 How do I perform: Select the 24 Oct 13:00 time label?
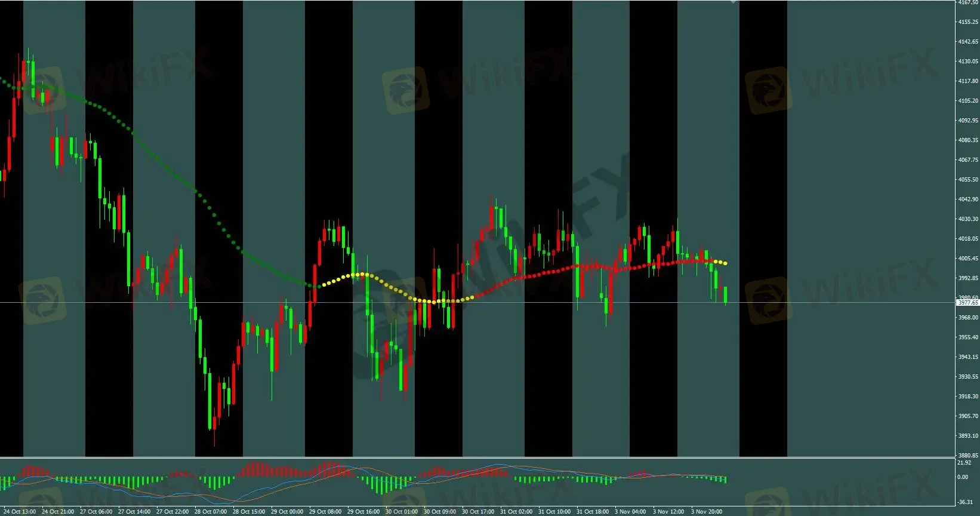coord(20,512)
